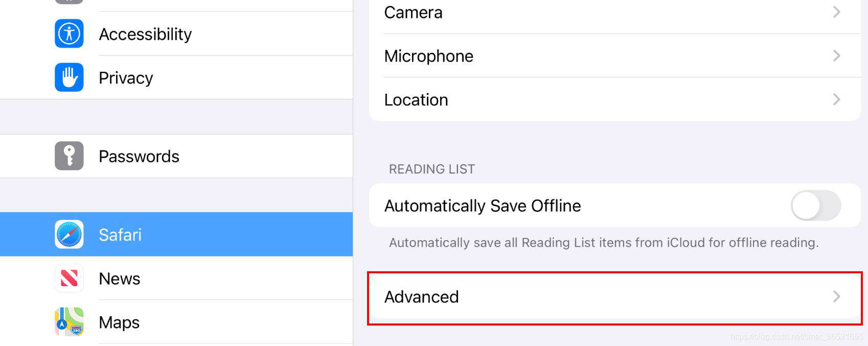Screen dimensions: 868x346
Task: Open Passwords settings row
Action: point(176,156)
